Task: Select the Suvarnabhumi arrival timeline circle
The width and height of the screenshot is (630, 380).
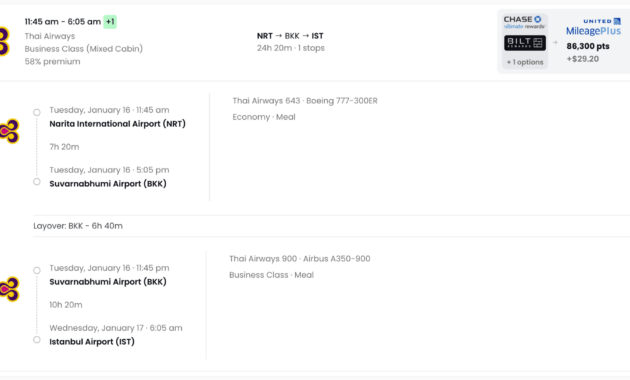Action: point(37,182)
